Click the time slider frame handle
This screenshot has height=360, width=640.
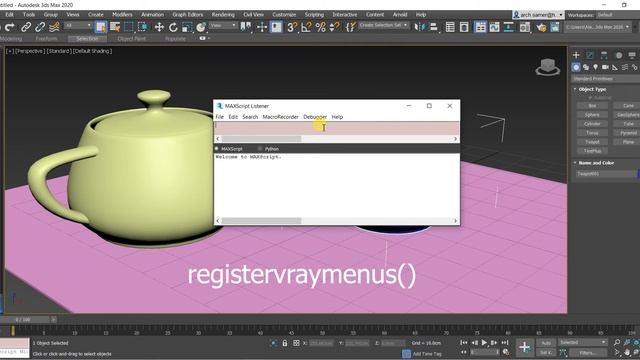(x=24, y=320)
